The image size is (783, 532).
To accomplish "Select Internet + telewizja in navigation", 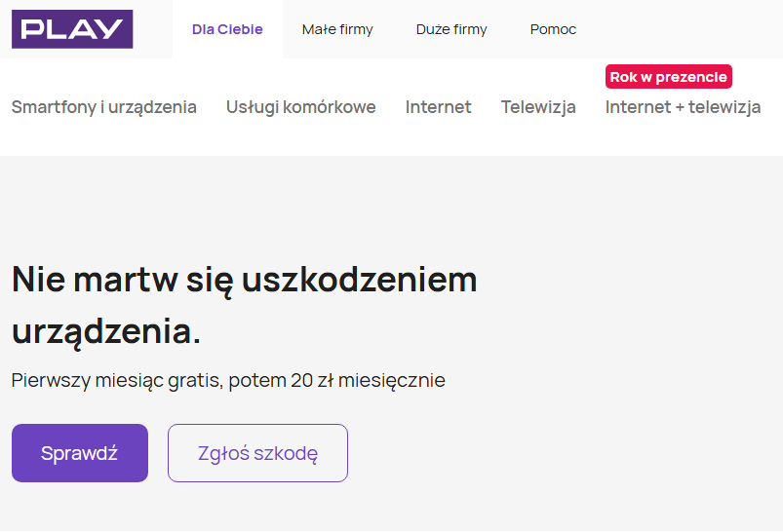I will pos(683,107).
